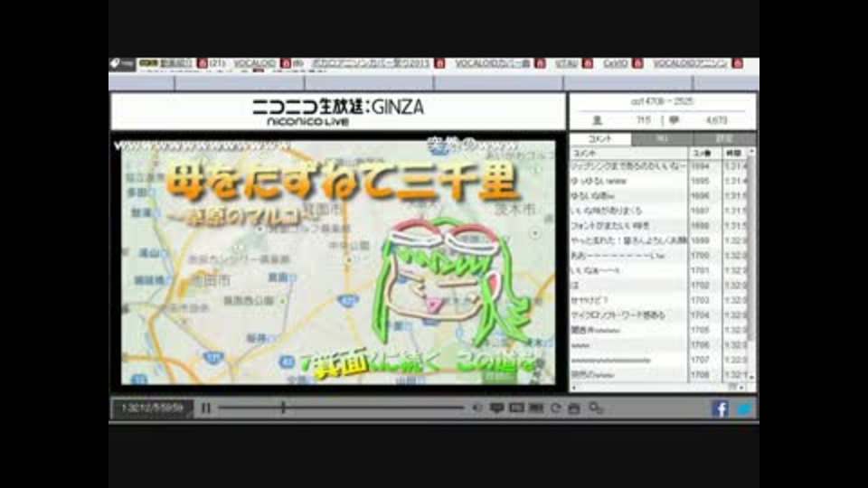Sort by the time column header

click(x=734, y=154)
